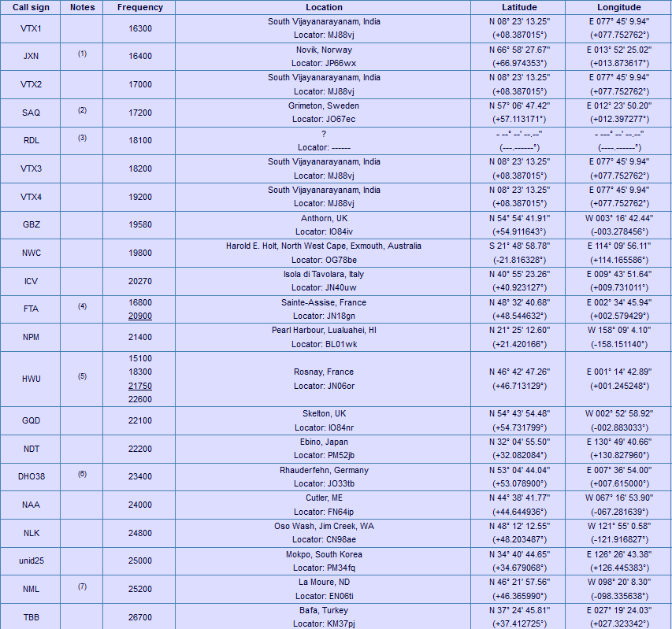Image resolution: width=672 pixels, height=629 pixels.
Task: Open note (7) for NML
Action: click(82, 586)
